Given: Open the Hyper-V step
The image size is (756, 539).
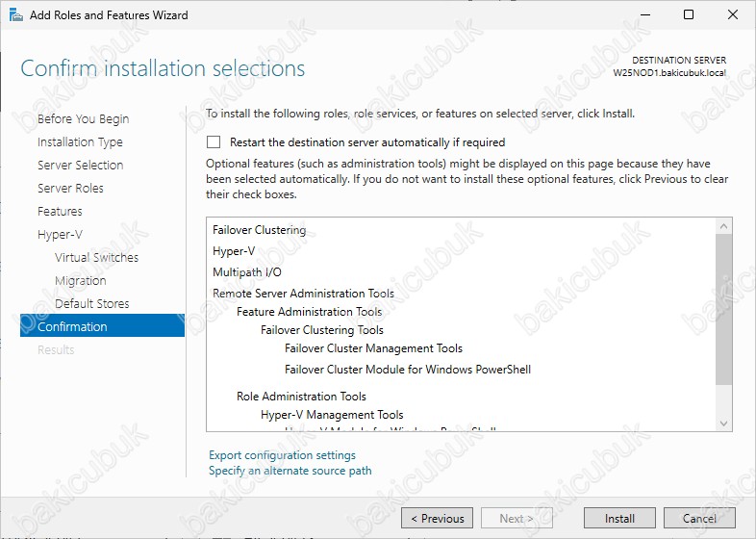Looking at the screenshot, I should [x=60, y=235].
